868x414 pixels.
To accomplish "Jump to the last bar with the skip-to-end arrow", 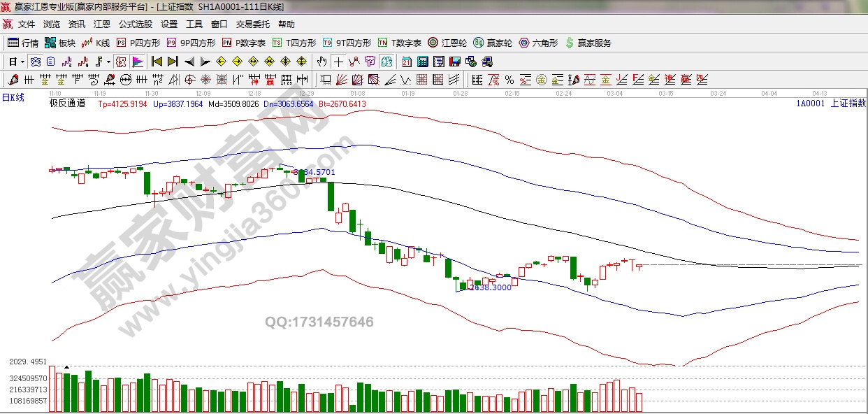I will 173,61.
